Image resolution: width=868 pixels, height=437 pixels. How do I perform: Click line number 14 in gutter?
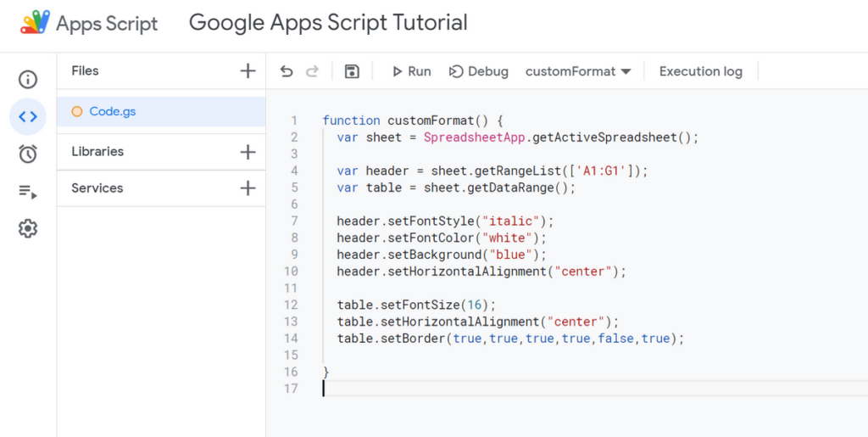(x=291, y=338)
